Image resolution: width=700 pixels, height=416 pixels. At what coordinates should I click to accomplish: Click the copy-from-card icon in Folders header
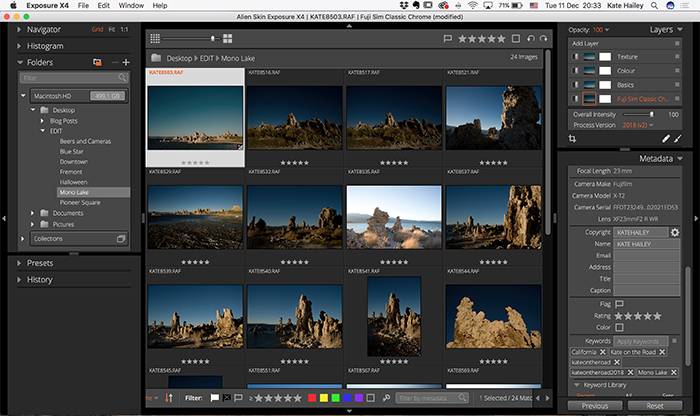(97, 62)
